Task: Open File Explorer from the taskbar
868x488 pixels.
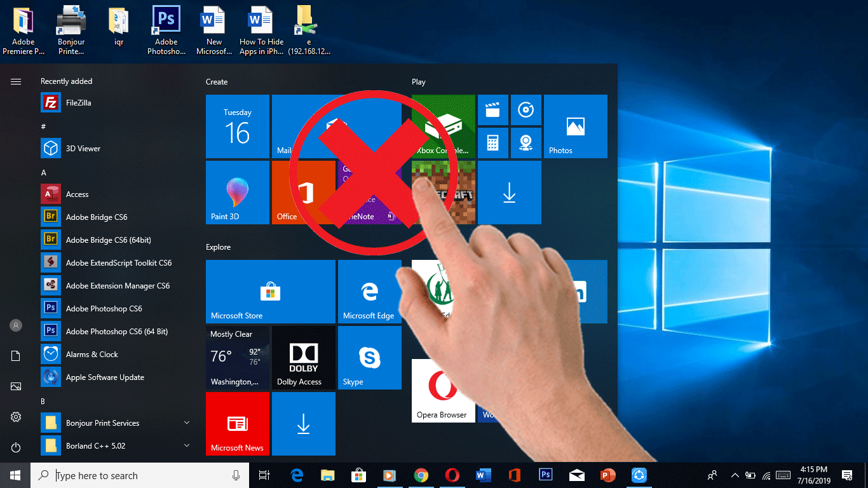Action: 327,475
